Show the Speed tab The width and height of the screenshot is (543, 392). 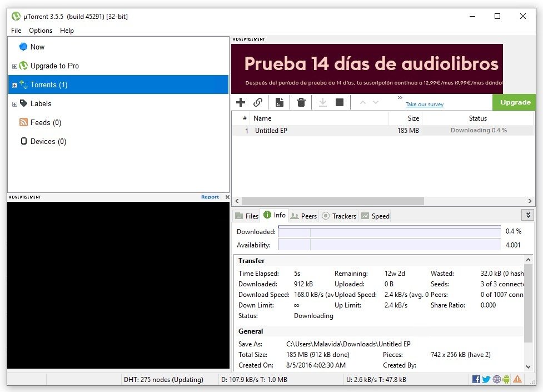tap(375, 216)
